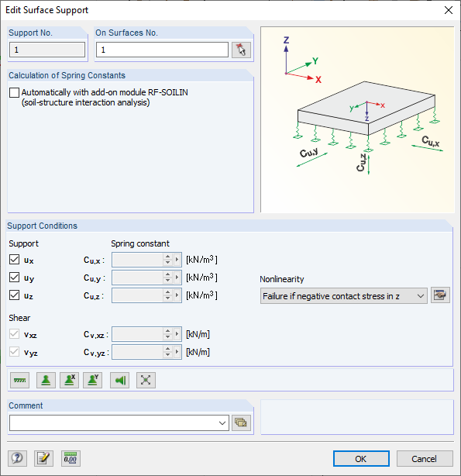Open the help icon button
The height and width of the screenshot is (476, 461).
pos(17,458)
